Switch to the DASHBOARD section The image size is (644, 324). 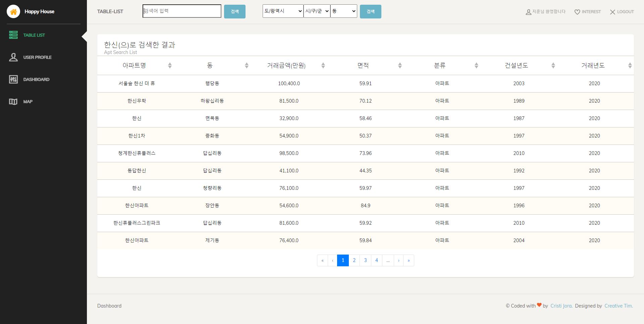point(13,79)
